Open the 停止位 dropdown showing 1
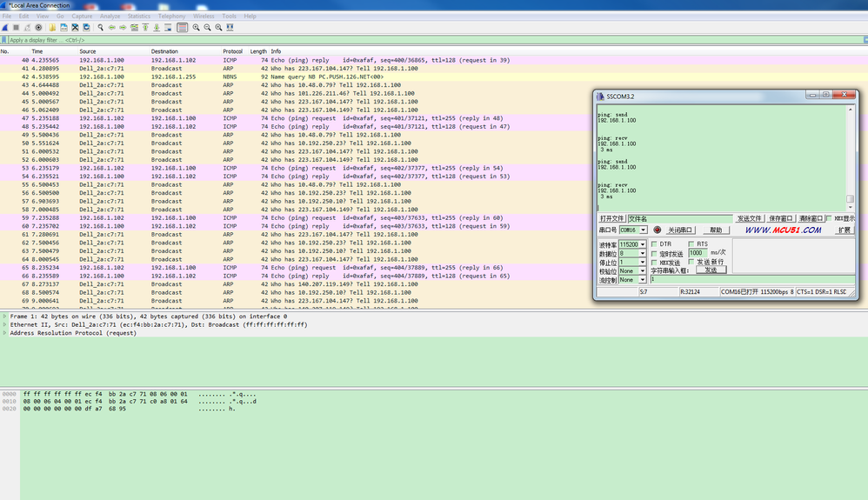 [x=643, y=263]
